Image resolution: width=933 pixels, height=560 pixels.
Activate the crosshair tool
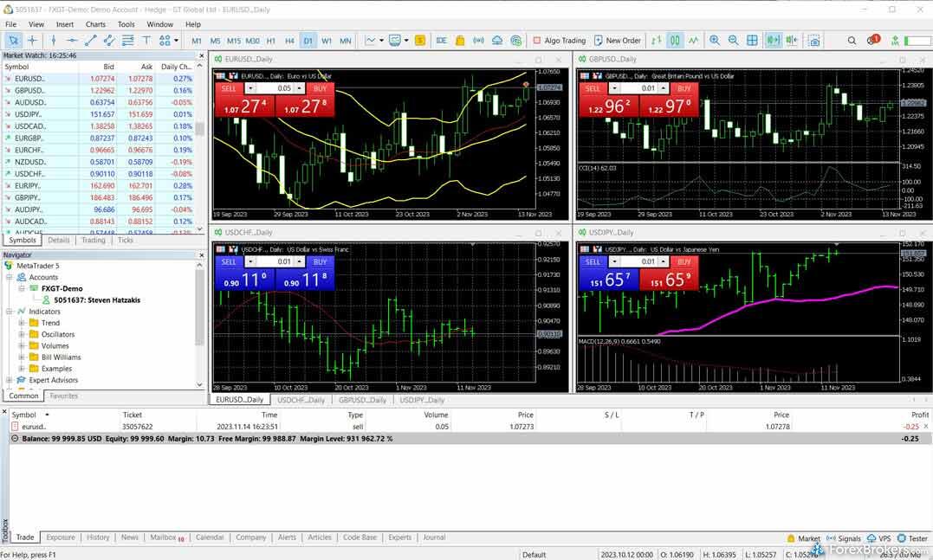[32, 41]
